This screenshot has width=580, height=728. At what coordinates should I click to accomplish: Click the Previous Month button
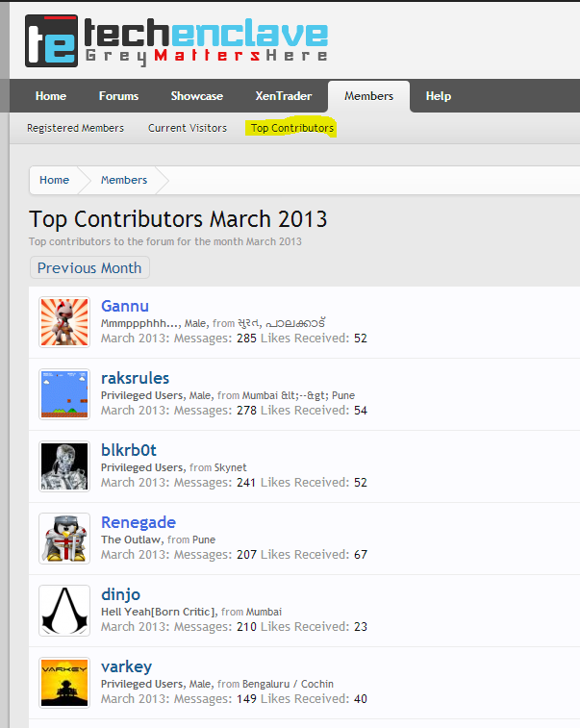tap(89, 268)
